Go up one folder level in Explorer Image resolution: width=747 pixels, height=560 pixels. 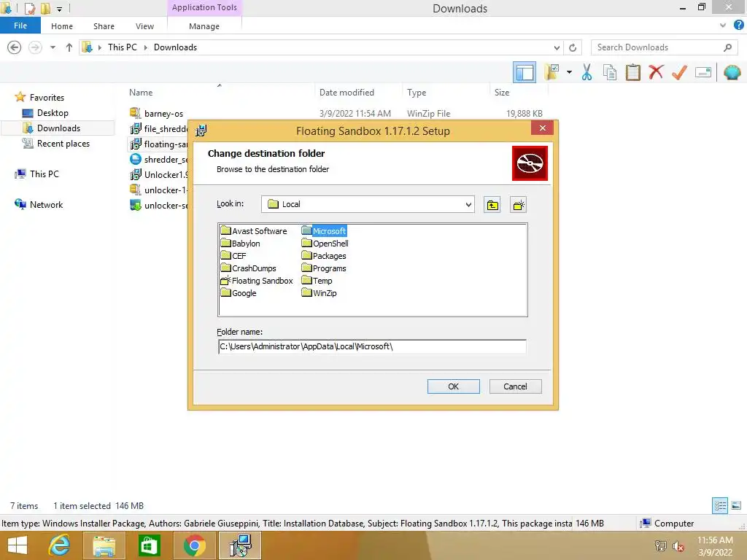pos(69,47)
